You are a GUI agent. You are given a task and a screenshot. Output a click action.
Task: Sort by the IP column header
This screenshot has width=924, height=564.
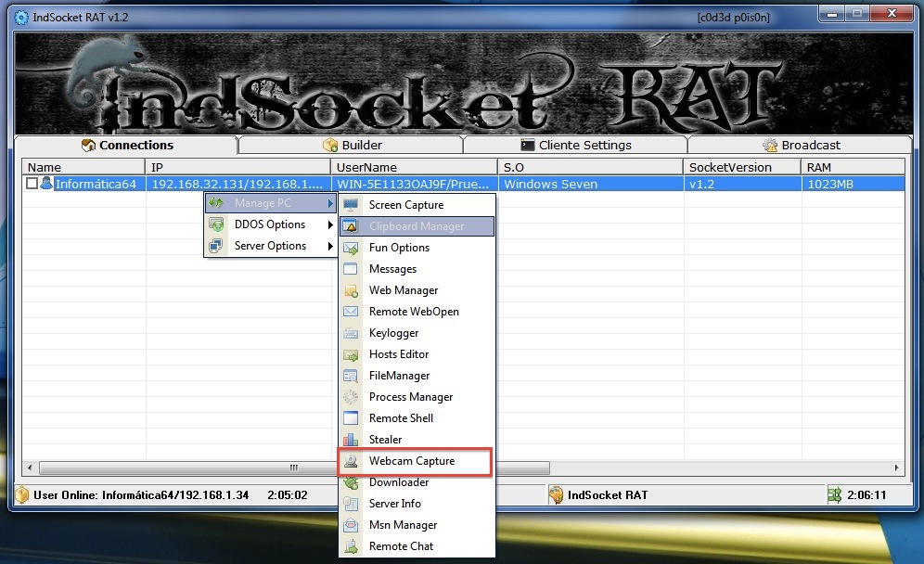pyautogui.click(x=237, y=167)
